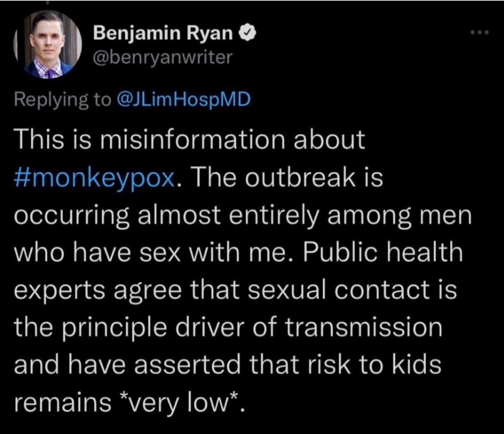Click the words 'Public health'
This screenshot has width=504, height=434.
pos(383,252)
